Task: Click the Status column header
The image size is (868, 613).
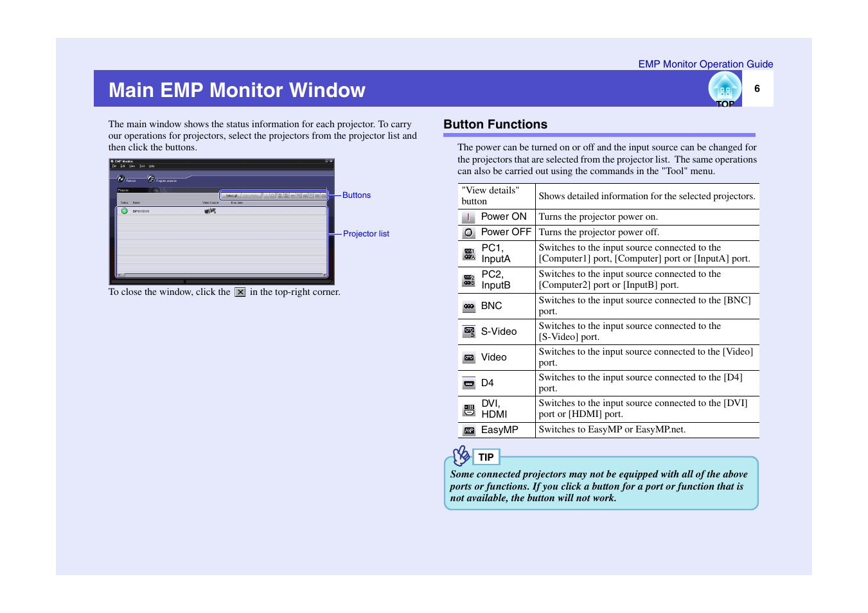Action: [125, 202]
